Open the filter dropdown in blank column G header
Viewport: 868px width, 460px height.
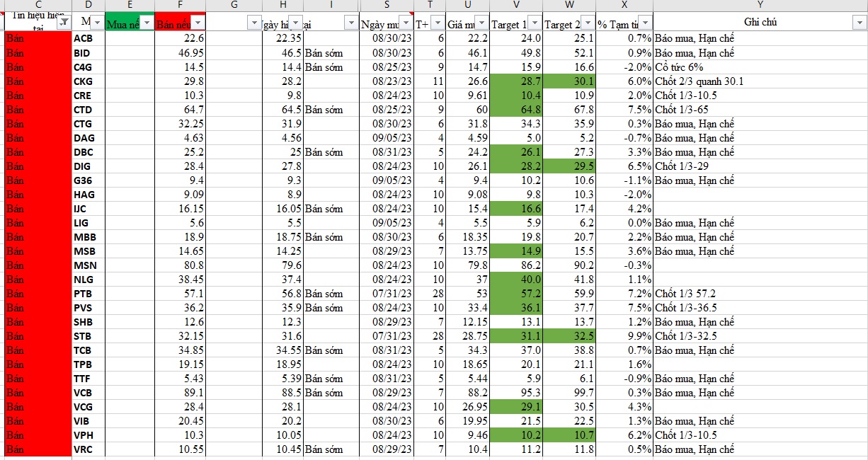click(x=254, y=23)
